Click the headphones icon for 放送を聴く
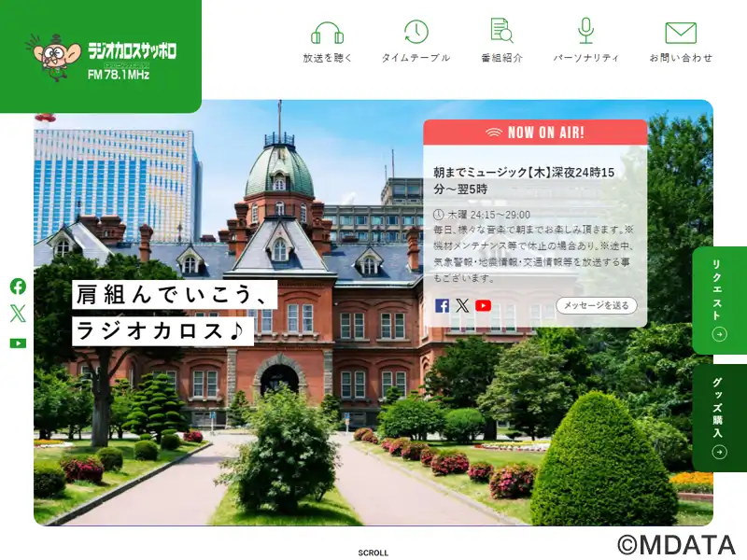This screenshot has width=747, height=560. coord(328,33)
